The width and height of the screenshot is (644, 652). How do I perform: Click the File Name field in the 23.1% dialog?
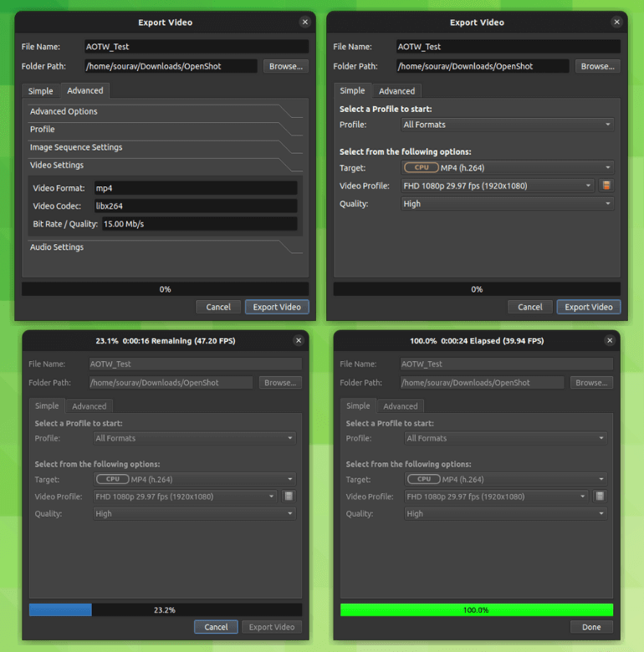pyautogui.click(x=195, y=364)
